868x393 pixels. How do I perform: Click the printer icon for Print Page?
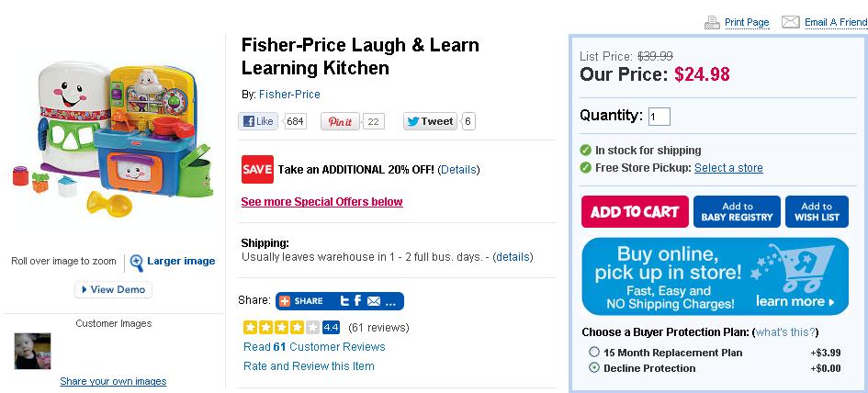(x=712, y=22)
